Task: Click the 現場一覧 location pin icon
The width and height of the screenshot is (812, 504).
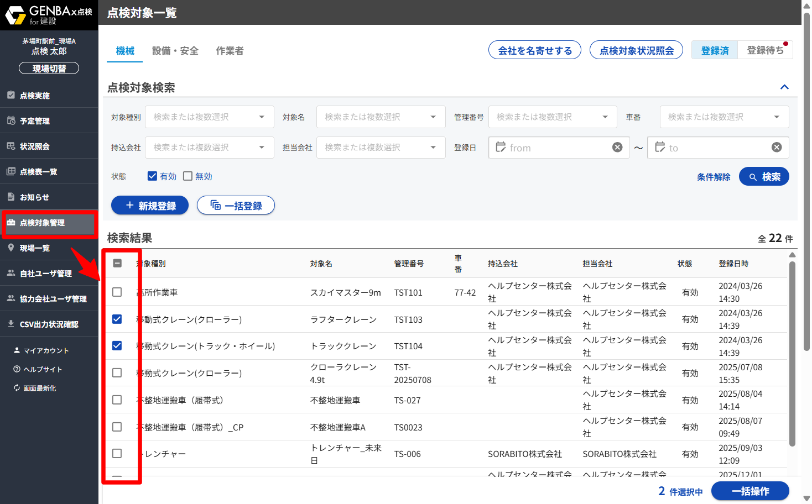Action: click(x=11, y=248)
